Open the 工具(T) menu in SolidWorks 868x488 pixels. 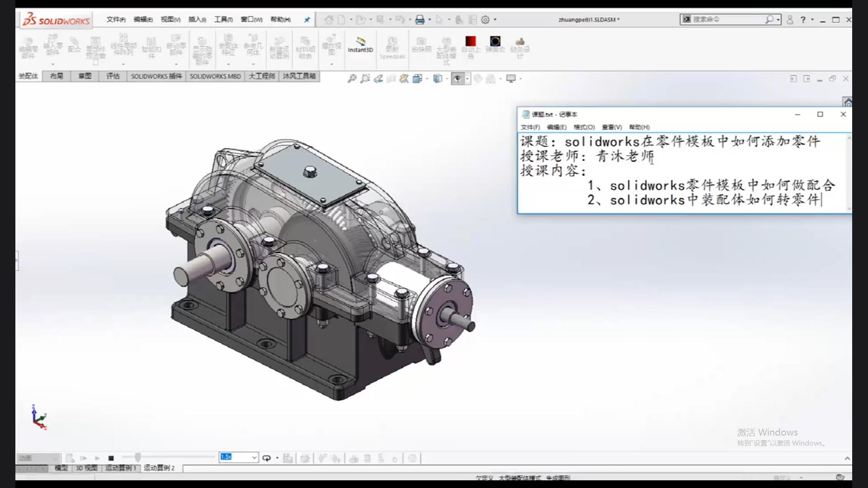coord(223,19)
